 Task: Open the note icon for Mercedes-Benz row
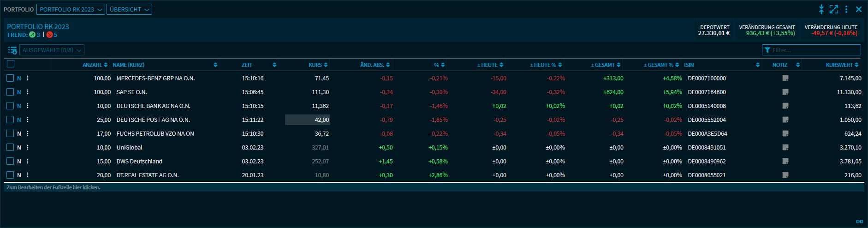(x=785, y=78)
